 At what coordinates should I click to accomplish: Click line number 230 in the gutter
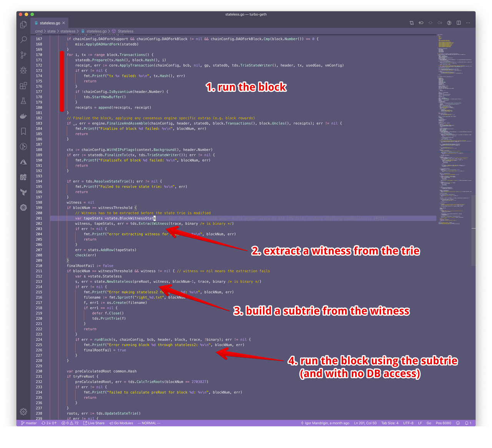(x=39, y=371)
